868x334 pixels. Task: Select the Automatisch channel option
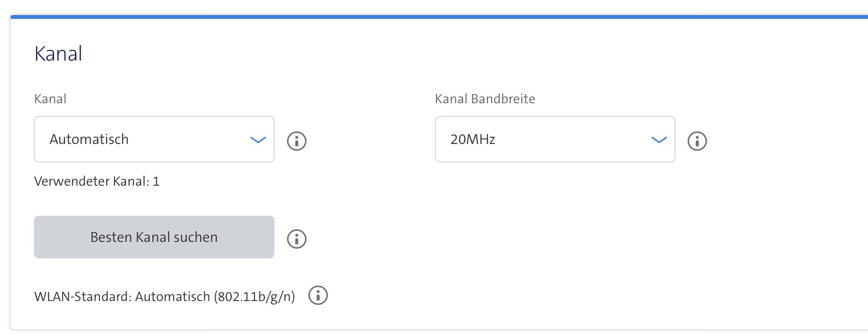(x=90, y=139)
